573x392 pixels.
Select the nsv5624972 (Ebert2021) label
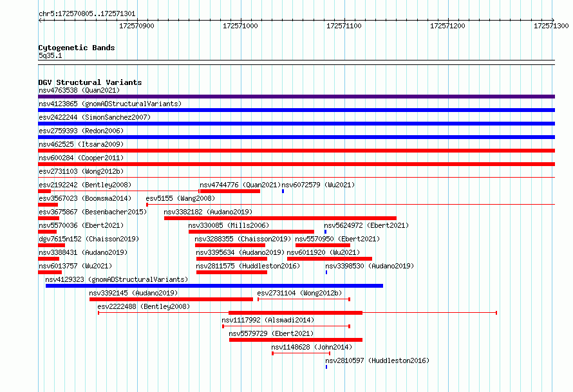[x=366, y=225]
